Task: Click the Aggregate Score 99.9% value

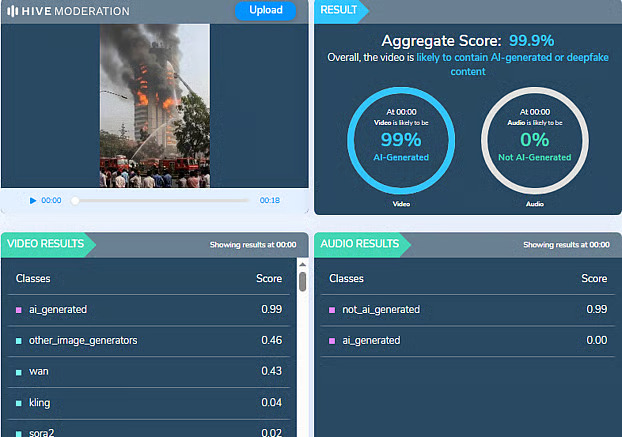Action: (531, 41)
